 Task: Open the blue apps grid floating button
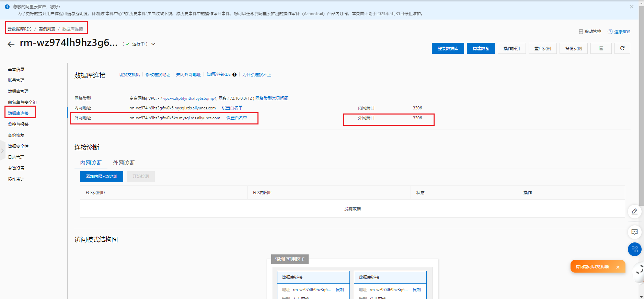click(634, 249)
